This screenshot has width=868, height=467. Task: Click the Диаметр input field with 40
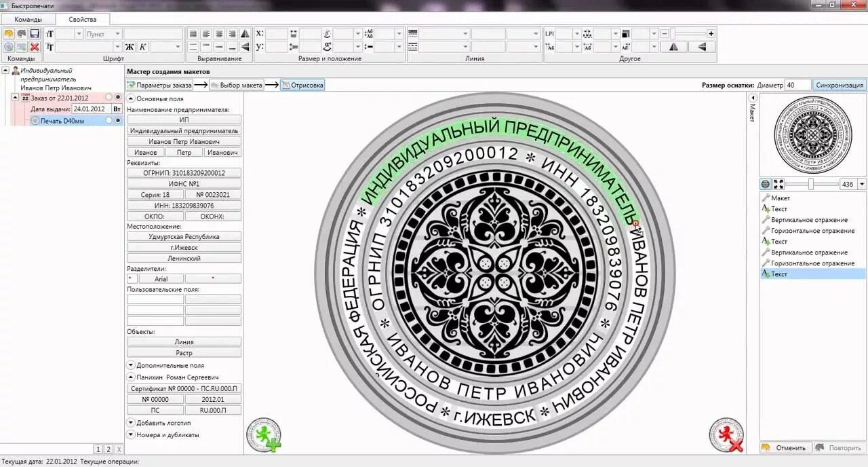click(797, 85)
